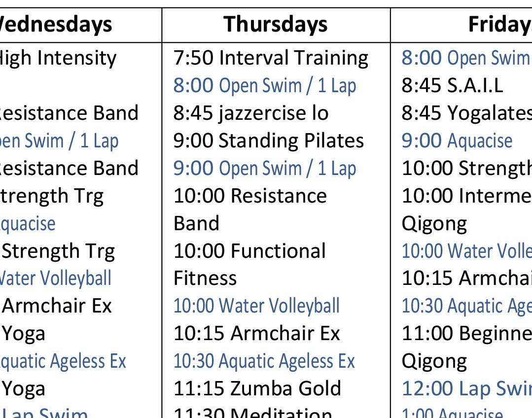Click 9:00 Standing Pilates text
Viewport: 532px width, 418px height.
click(x=268, y=140)
